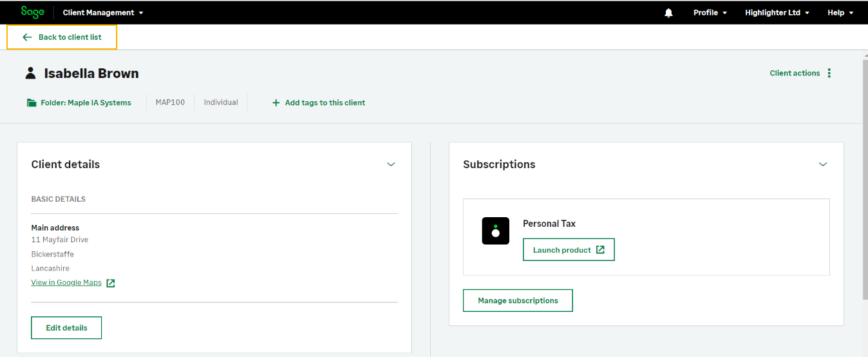Collapse the Client details panel
868x357 pixels.
pyautogui.click(x=391, y=164)
